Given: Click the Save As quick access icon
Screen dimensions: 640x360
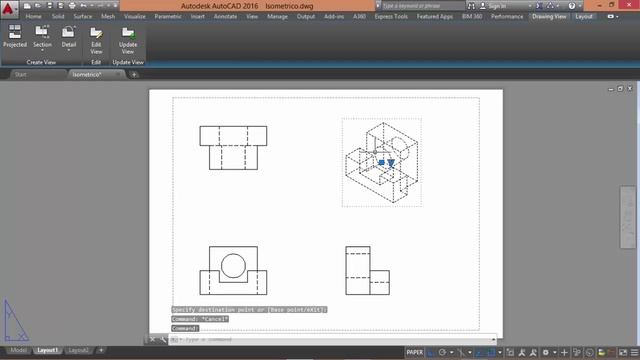Looking at the screenshot, I should click(x=60, y=6).
